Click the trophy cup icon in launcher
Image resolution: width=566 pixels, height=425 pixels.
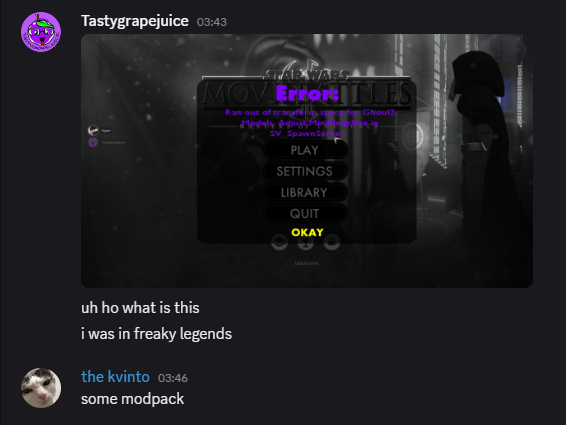point(305,242)
